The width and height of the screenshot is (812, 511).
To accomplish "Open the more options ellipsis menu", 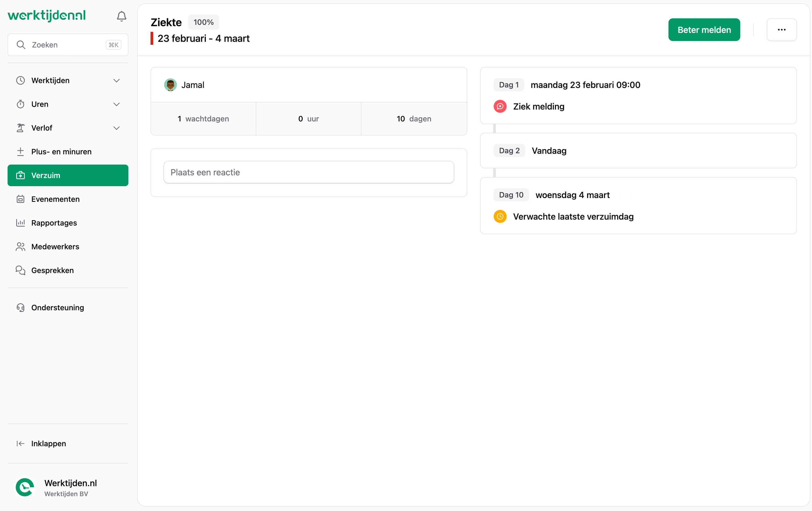I will [782, 29].
